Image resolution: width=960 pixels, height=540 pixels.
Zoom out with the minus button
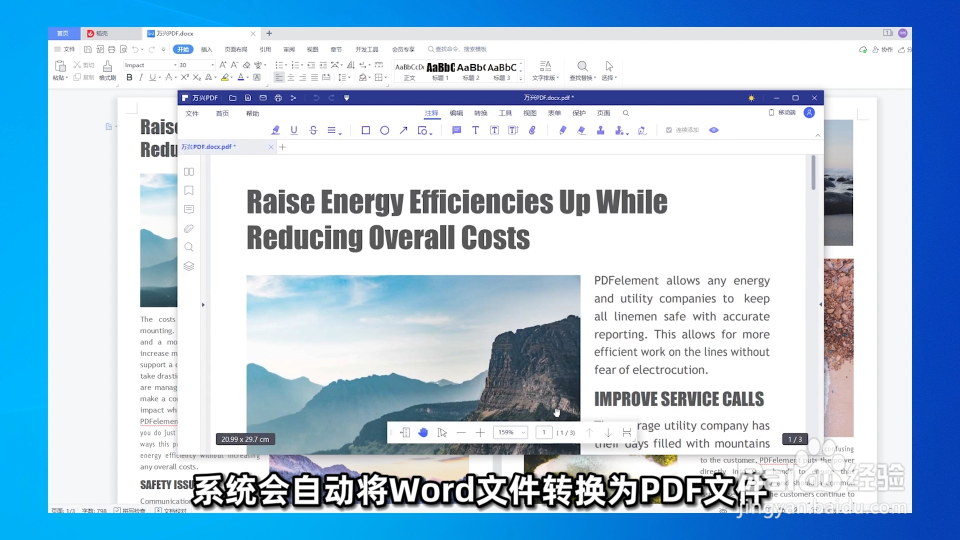click(x=461, y=433)
